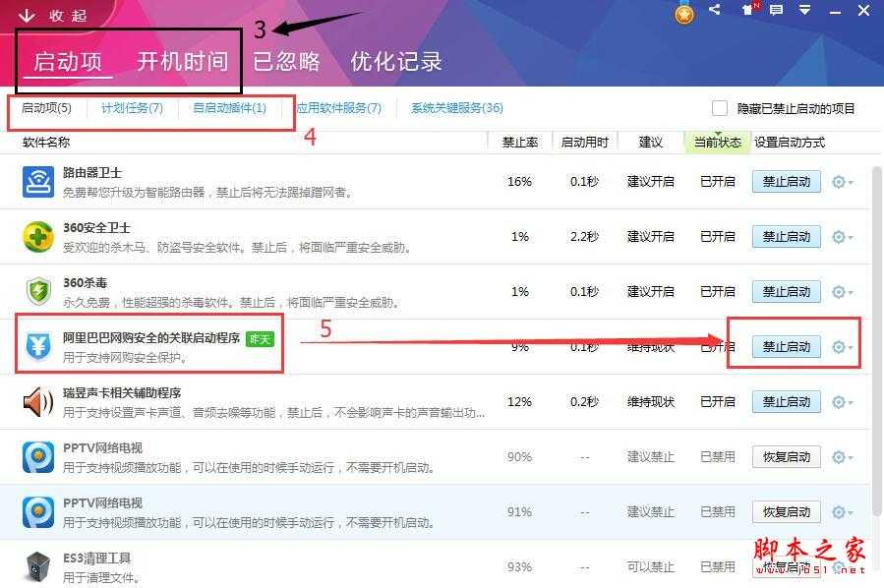Screen dimensions: 884x588
Task: Open the share icon in the title bar
Action: tap(714, 11)
